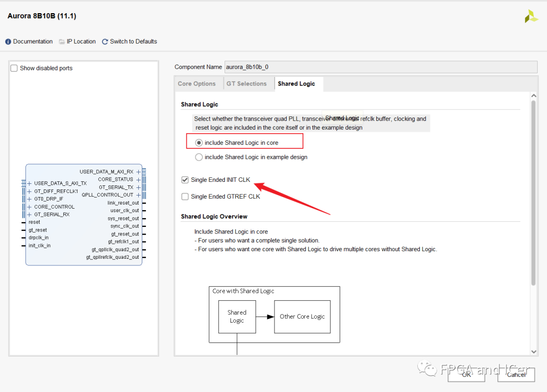Expand QPLL_CONTROL_OUT port plus icon
This screenshot has width=547, height=392.
pyautogui.click(x=138, y=195)
